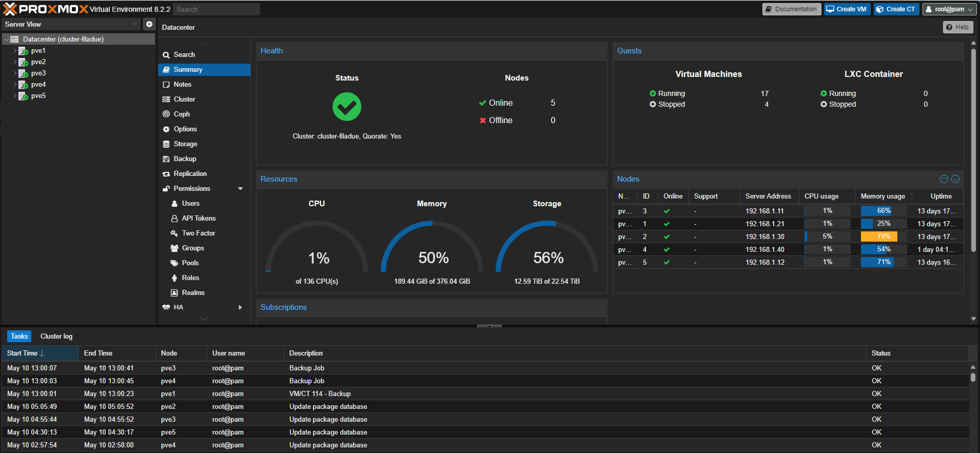The width and height of the screenshot is (980, 453).
Task: Open the Documentation button
Action: (x=791, y=9)
